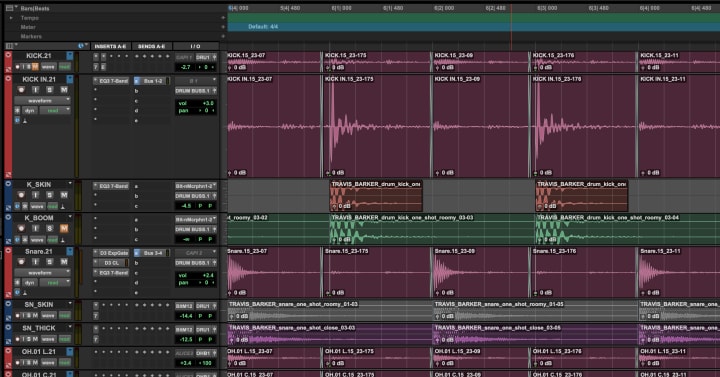The image size is (720, 377).
Task: Solo the KICK IN.21 track
Action: (50, 90)
